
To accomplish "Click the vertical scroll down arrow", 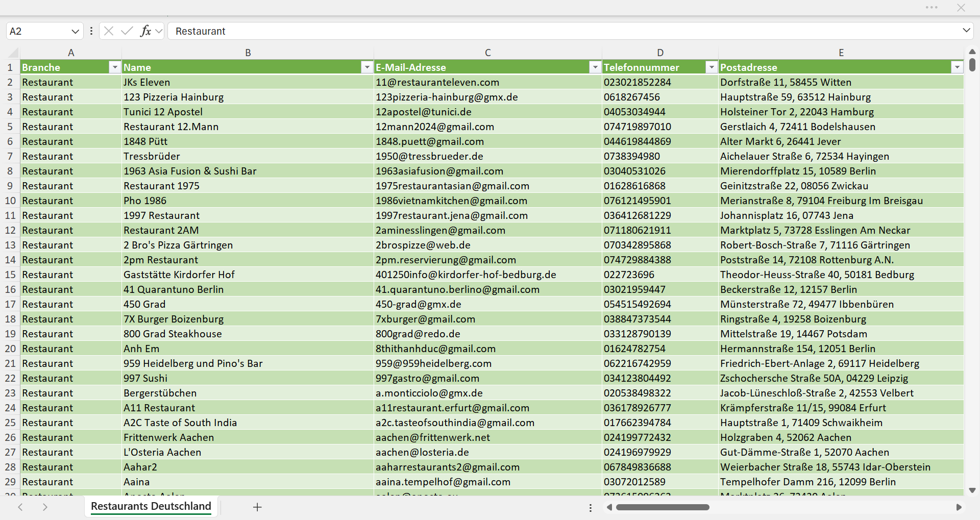I will (x=972, y=490).
